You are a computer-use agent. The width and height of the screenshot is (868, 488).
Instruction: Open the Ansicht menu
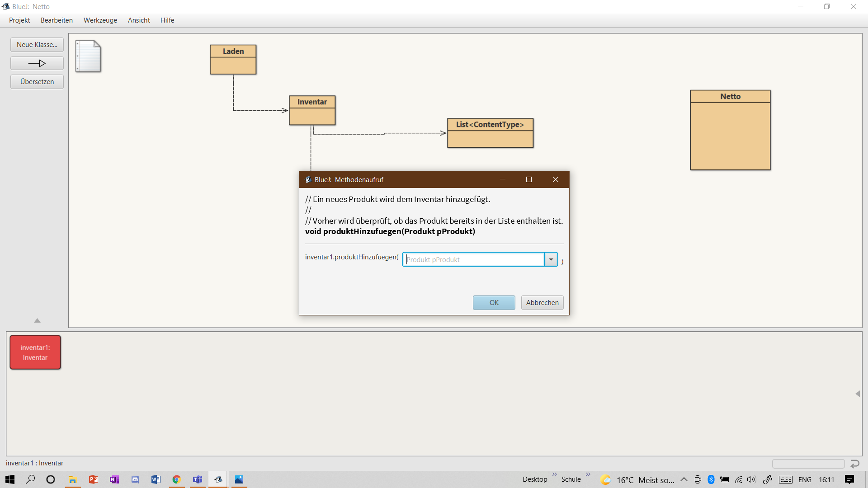point(139,20)
